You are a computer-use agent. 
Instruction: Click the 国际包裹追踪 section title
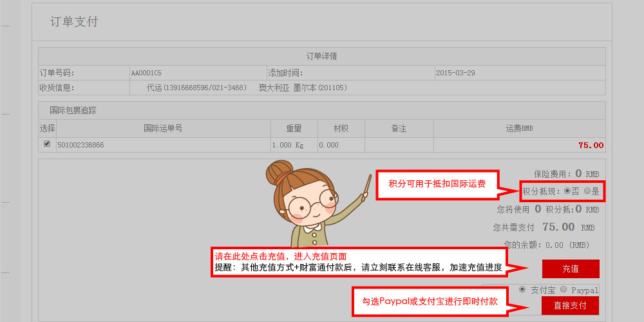click(73, 111)
